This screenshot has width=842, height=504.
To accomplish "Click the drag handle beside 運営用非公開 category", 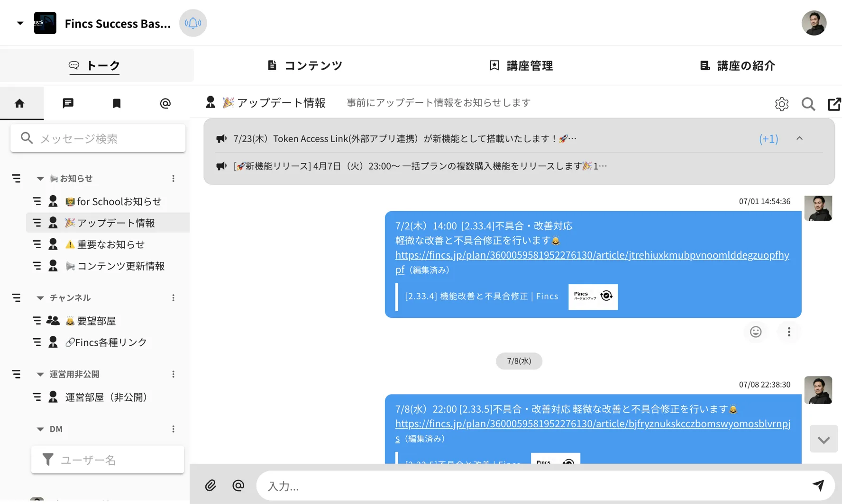I will pyautogui.click(x=17, y=374).
